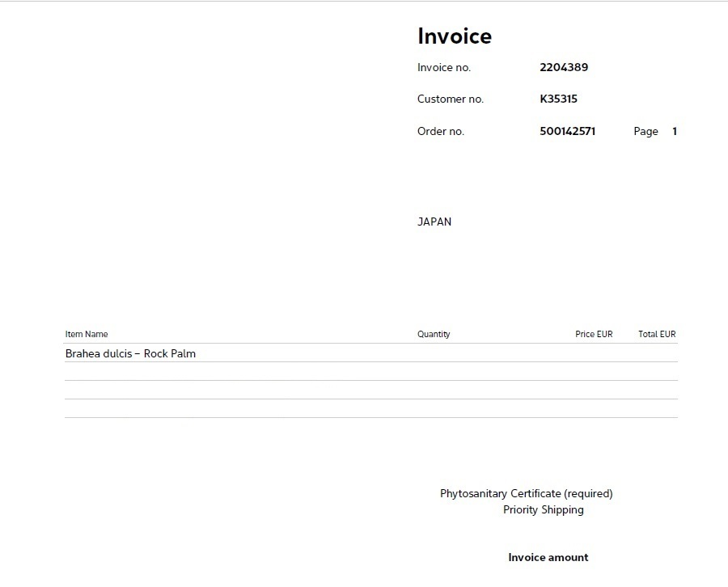728x587 pixels.
Task: Click the 'Priority Shipping' line
Action: tap(544, 510)
